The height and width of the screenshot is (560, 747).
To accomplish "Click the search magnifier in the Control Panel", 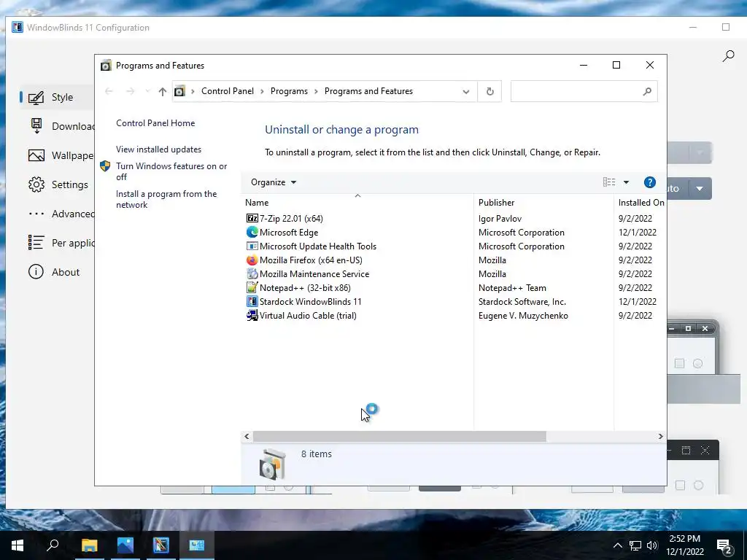I will [x=646, y=91].
